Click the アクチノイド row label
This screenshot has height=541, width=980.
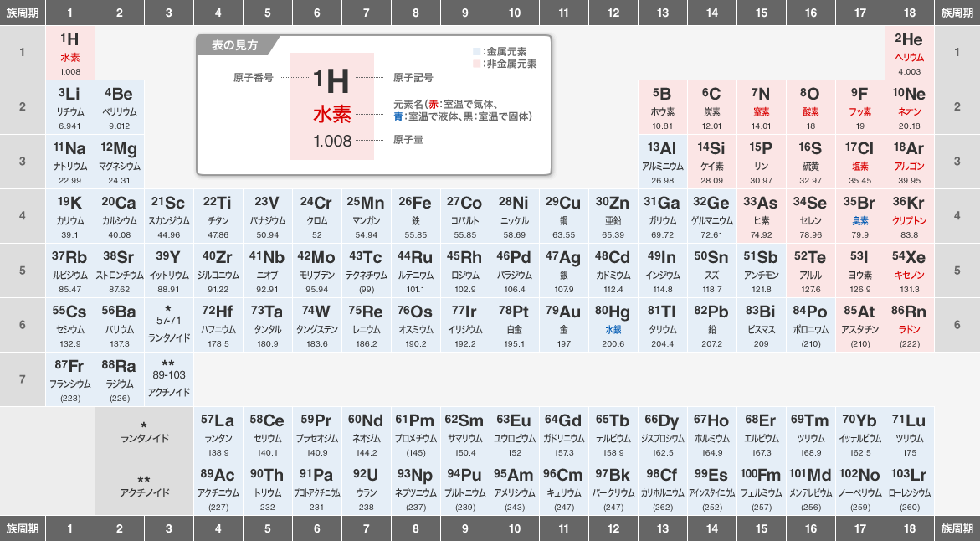point(144,487)
